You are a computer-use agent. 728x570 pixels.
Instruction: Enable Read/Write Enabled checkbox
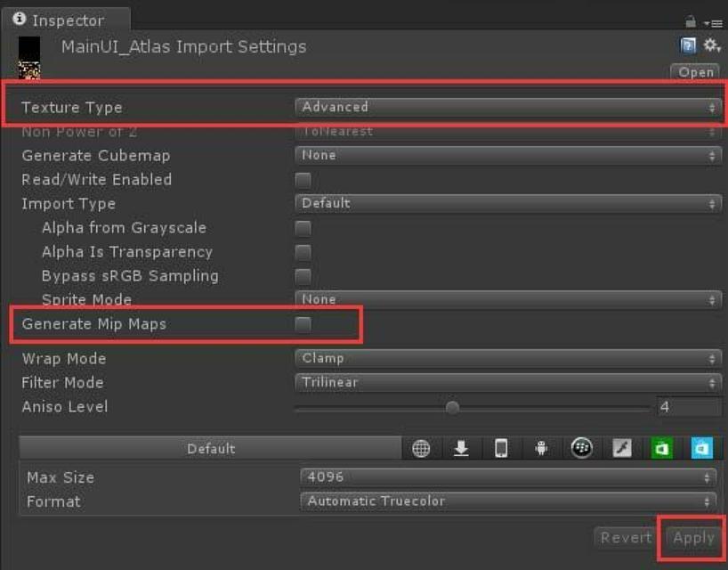pos(303,179)
